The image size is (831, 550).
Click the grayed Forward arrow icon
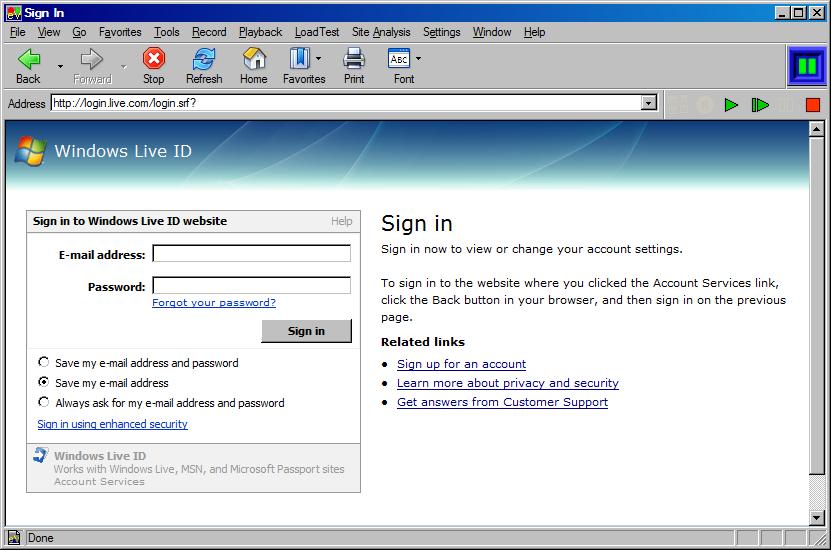(92, 59)
